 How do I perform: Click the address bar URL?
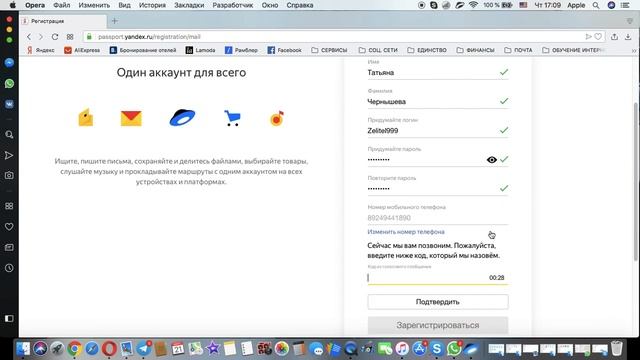149,37
